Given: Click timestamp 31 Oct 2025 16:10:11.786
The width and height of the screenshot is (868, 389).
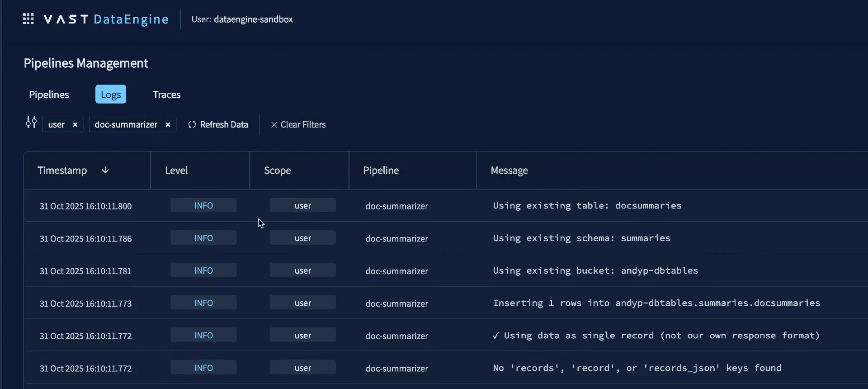Looking at the screenshot, I should coord(85,239).
